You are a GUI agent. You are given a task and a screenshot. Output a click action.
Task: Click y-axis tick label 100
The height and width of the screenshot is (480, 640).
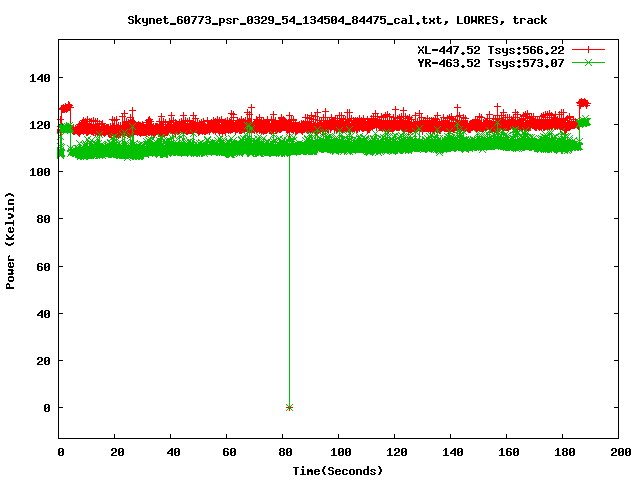click(40, 172)
